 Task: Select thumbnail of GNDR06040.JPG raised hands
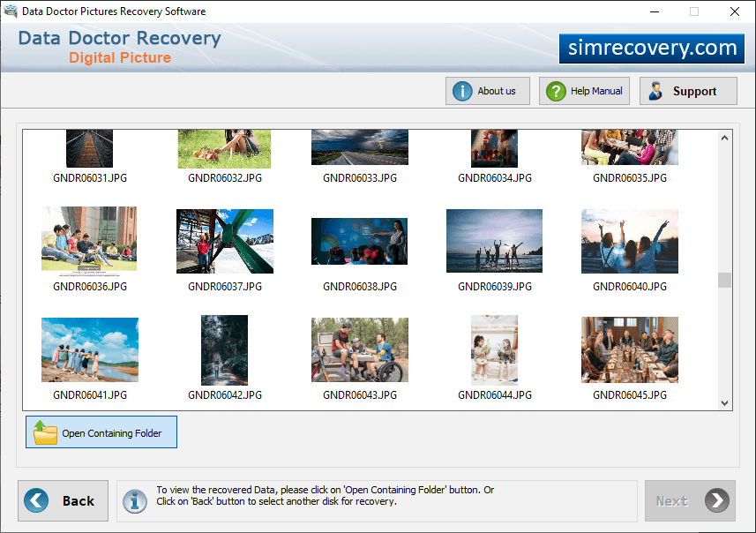[630, 241]
